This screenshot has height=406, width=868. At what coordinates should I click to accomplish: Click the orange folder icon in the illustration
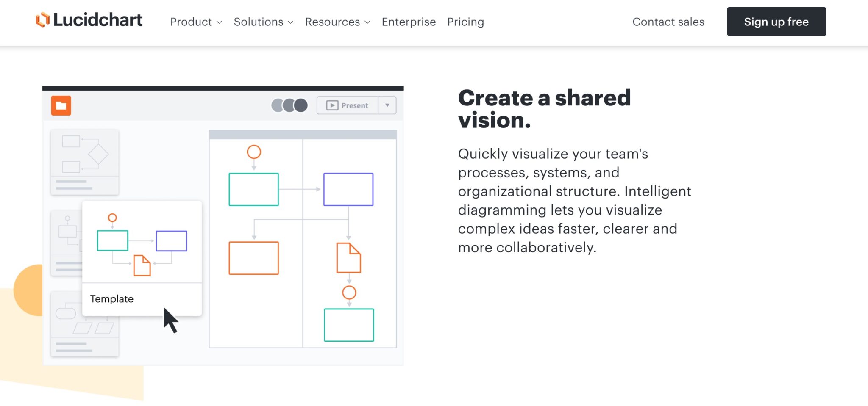[61, 105]
